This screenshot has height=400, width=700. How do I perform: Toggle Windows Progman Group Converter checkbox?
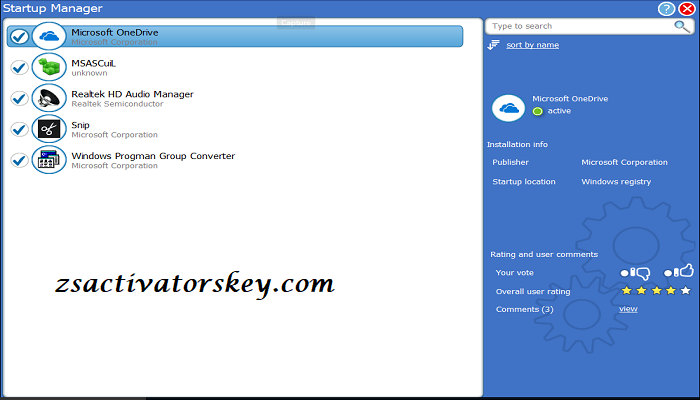pos(19,160)
